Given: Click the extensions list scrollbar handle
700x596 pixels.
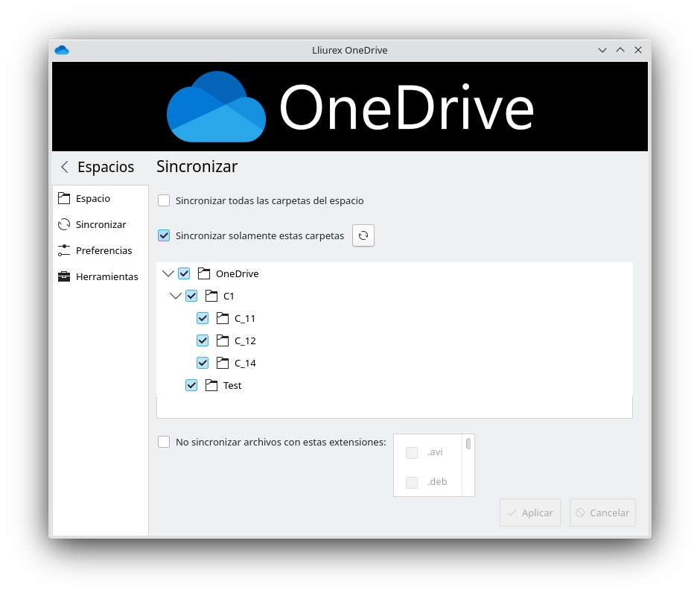Looking at the screenshot, I should tap(468, 444).
